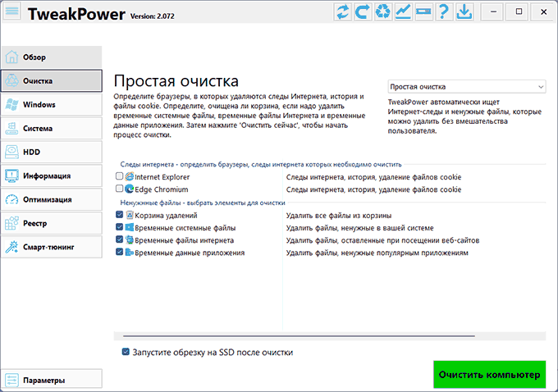
Task: Open the Смарт-тюнинг section
Action: click(52, 247)
